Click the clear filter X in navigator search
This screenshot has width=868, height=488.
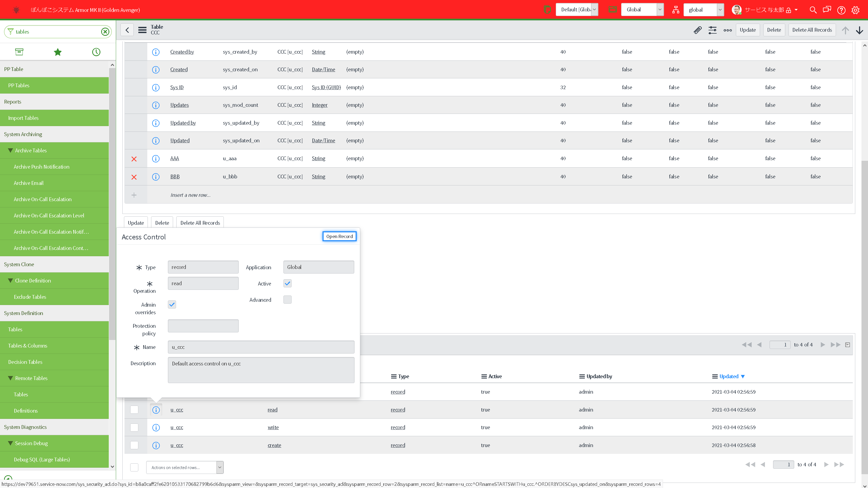click(105, 32)
